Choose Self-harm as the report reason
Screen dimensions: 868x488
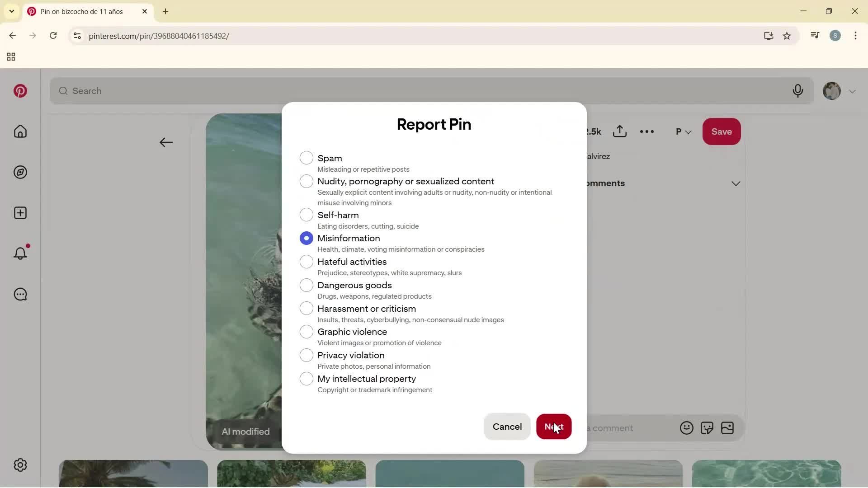307,215
